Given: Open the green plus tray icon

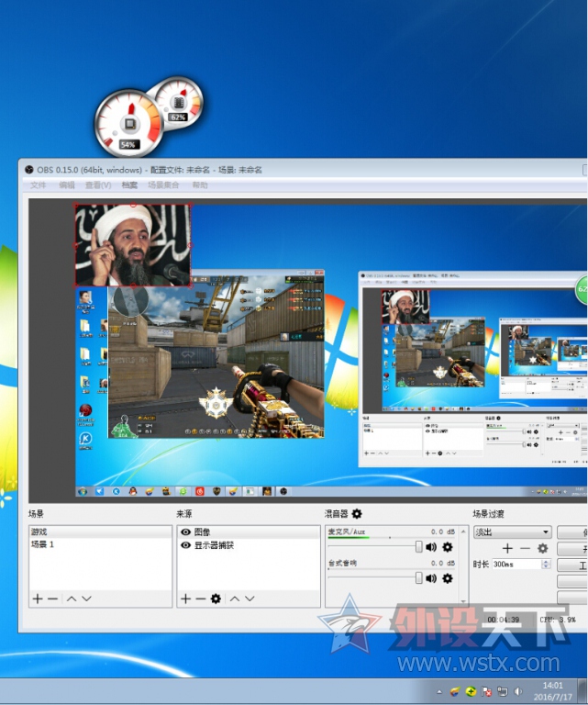Looking at the screenshot, I should coord(471,691).
